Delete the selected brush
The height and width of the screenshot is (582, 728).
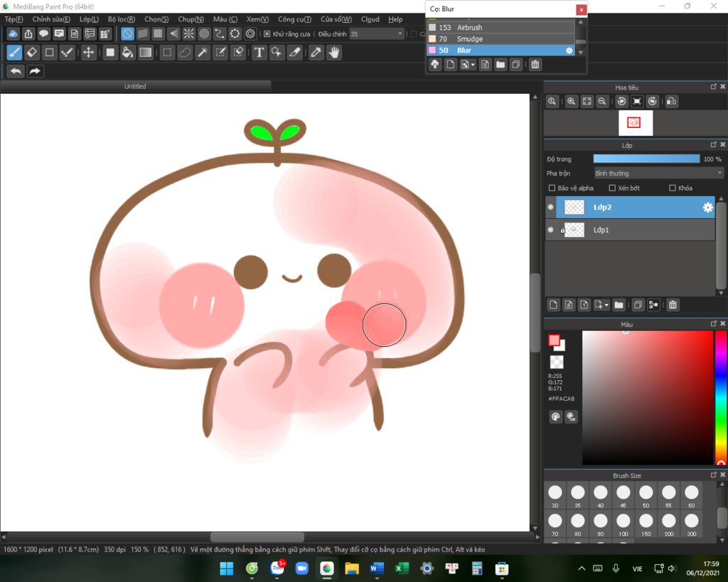tap(535, 65)
